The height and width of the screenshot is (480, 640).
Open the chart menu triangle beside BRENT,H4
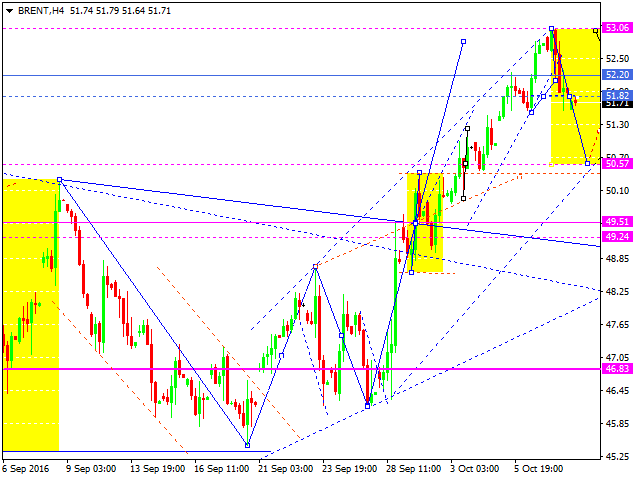[x=9, y=11]
